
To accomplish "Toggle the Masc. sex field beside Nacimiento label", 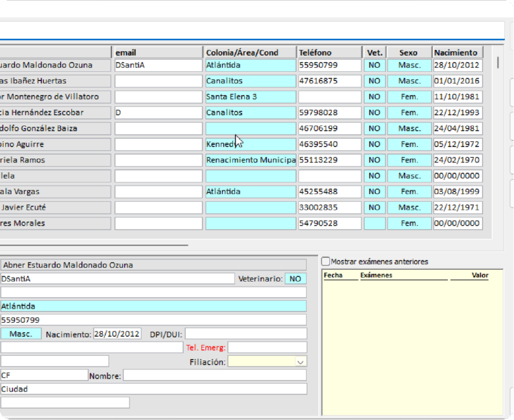I will tap(21, 334).
